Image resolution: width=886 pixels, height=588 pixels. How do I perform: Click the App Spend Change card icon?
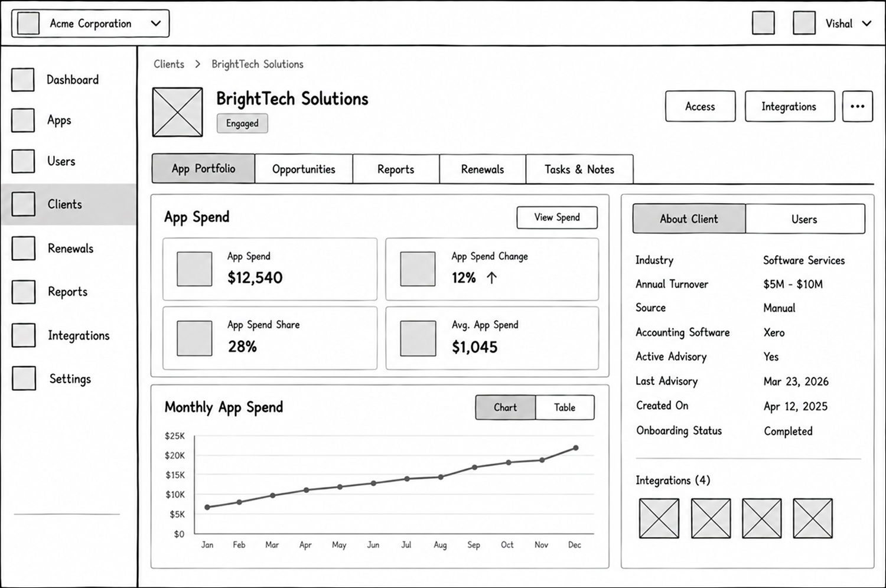click(x=418, y=269)
